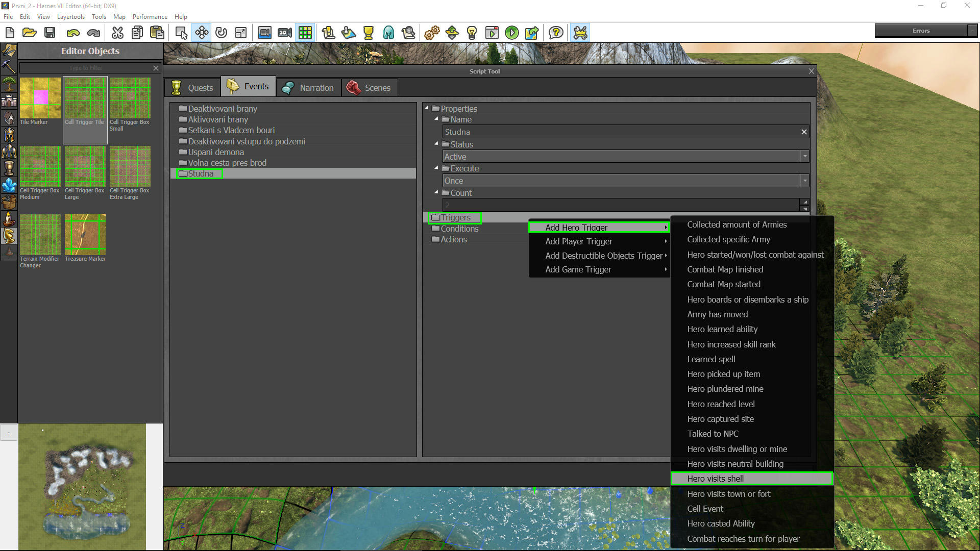Viewport: 980px width, 551px height.
Task: Select the chess knight editor objects category
Action: point(9,236)
